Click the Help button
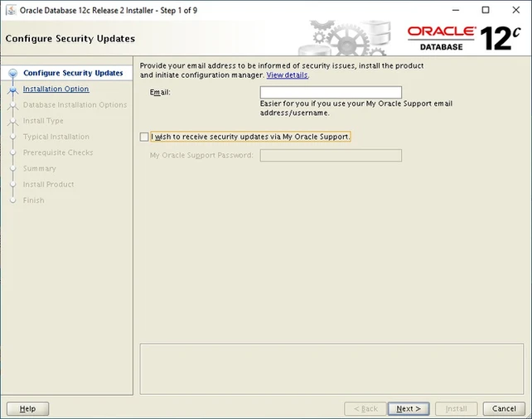Viewport: 532px width, 419px height. (28, 408)
